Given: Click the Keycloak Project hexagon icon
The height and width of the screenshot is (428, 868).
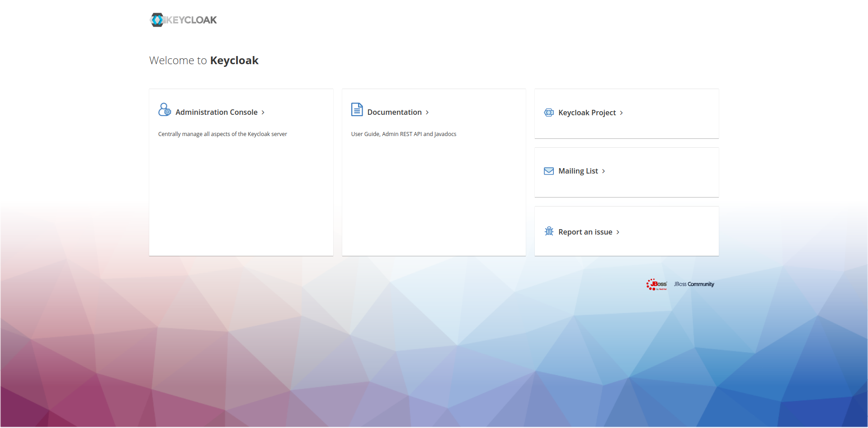Looking at the screenshot, I should pyautogui.click(x=549, y=113).
